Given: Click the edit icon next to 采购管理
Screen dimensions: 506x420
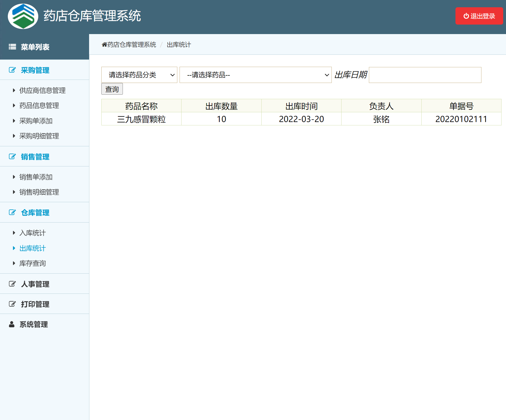Looking at the screenshot, I should 12,70.
